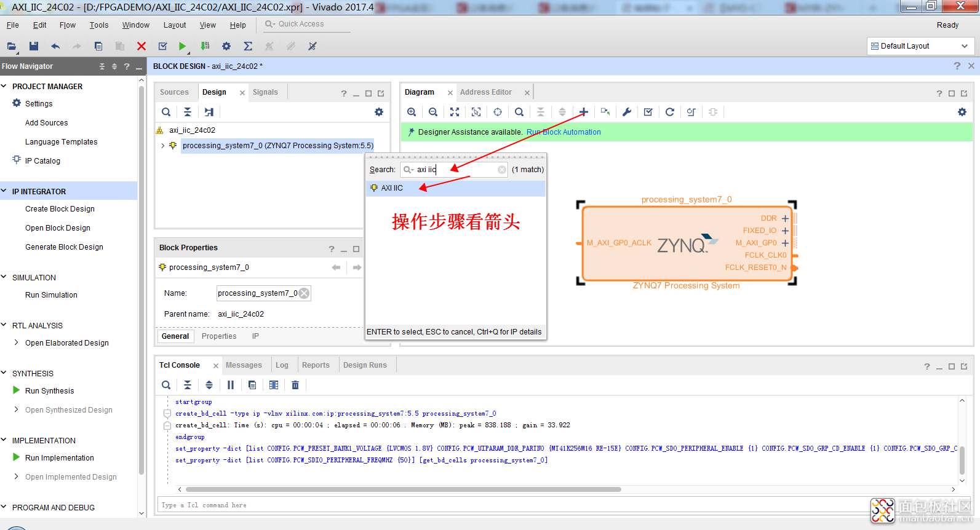Viewport: 980px width, 530px height.
Task: Click the Copy icon in main toolbar
Action: (98, 46)
